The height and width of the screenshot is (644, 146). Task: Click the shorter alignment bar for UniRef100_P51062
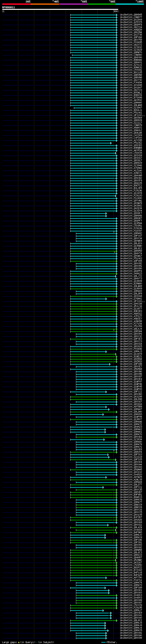(x=91, y=143)
